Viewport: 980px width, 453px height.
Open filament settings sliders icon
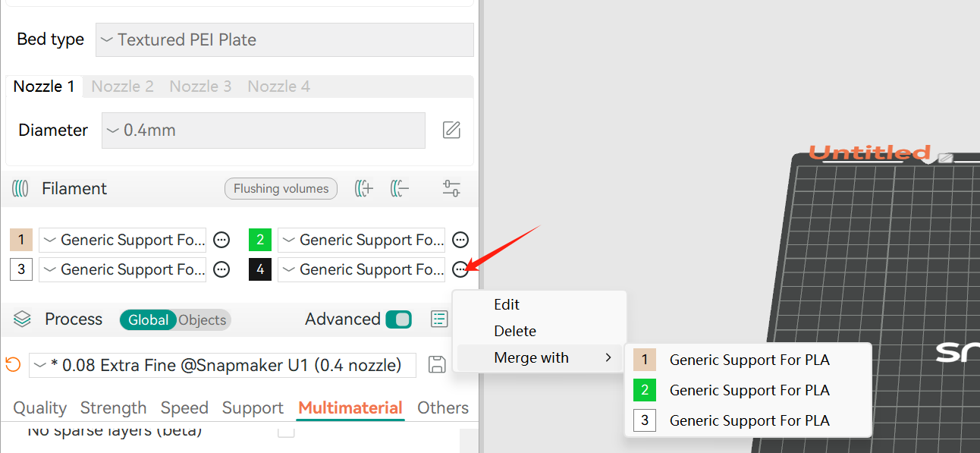(x=451, y=189)
